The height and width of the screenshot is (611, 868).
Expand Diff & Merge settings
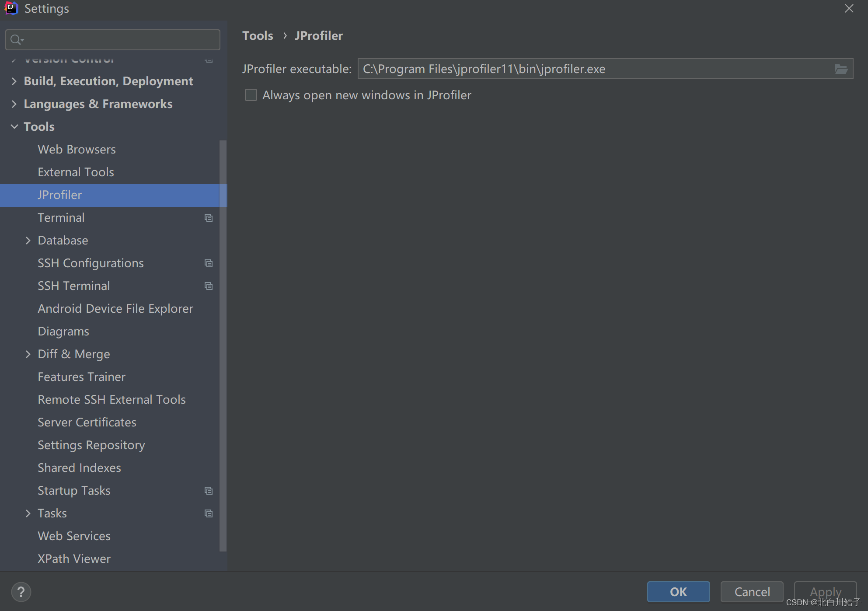(28, 354)
